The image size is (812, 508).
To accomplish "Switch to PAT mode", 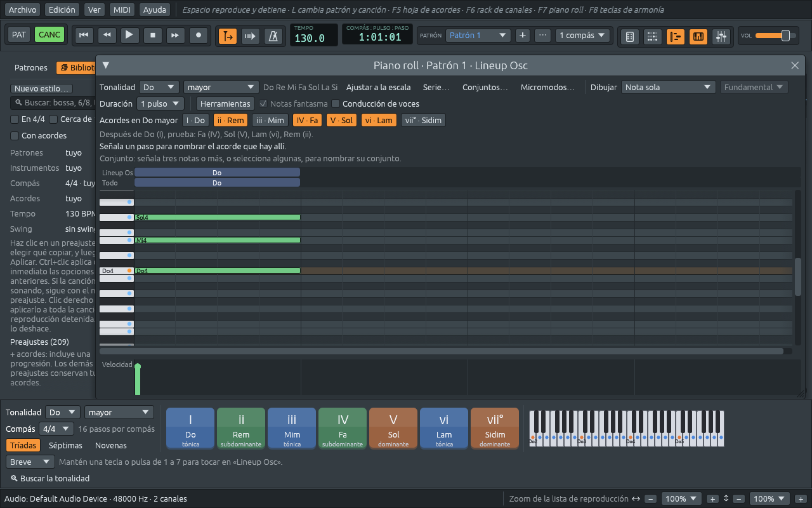I will (19, 35).
